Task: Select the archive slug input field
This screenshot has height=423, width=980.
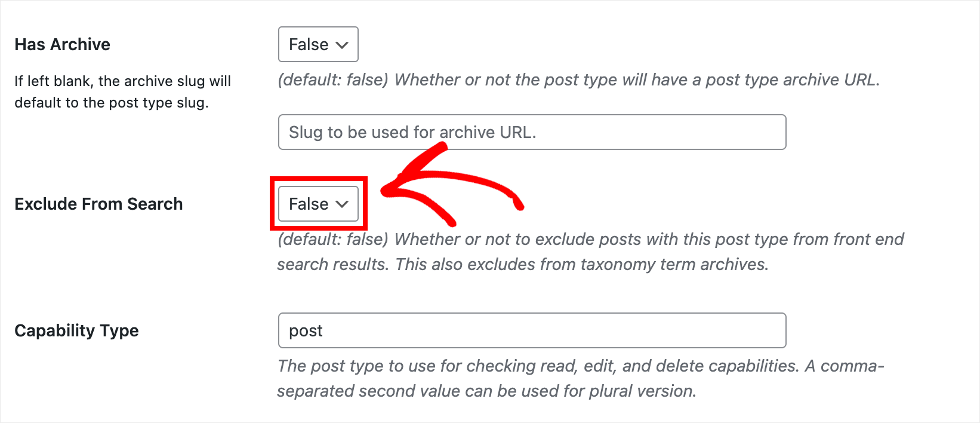Action: 531,132
